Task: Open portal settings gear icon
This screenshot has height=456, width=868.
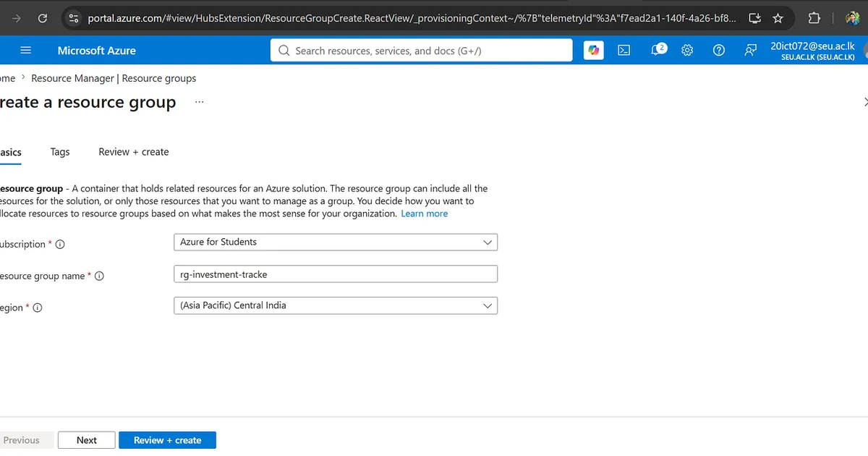Action: coord(687,51)
